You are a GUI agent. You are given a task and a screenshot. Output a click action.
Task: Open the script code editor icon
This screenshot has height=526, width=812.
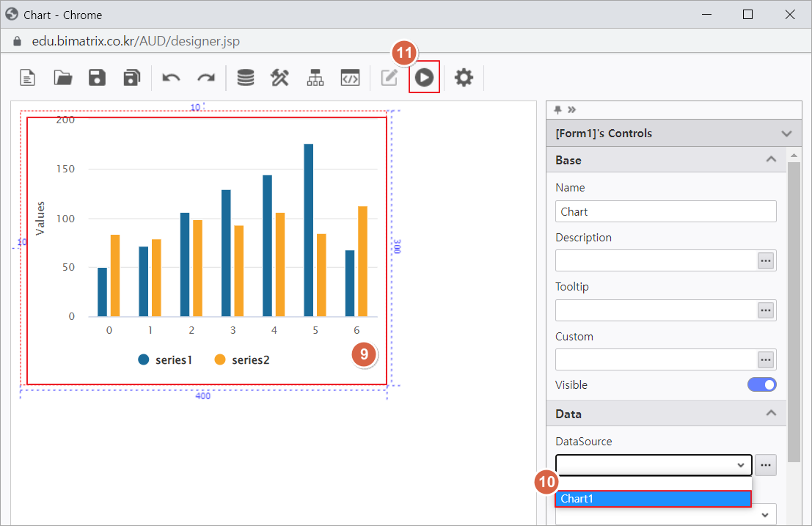pyautogui.click(x=350, y=78)
